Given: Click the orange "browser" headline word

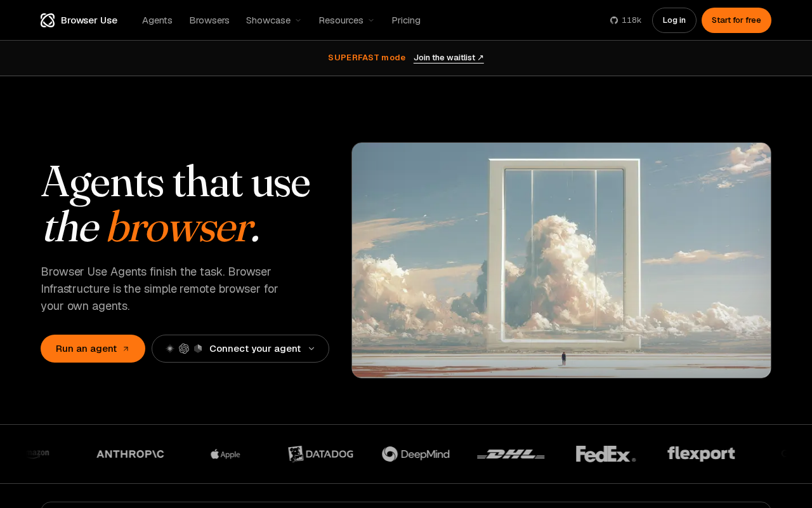Looking at the screenshot, I should 180,227.
